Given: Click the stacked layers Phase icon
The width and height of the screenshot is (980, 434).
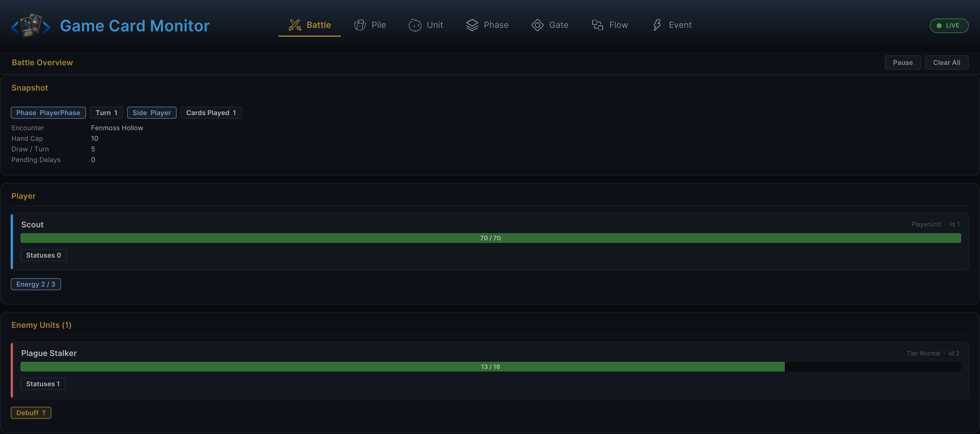Looking at the screenshot, I should point(472,25).
